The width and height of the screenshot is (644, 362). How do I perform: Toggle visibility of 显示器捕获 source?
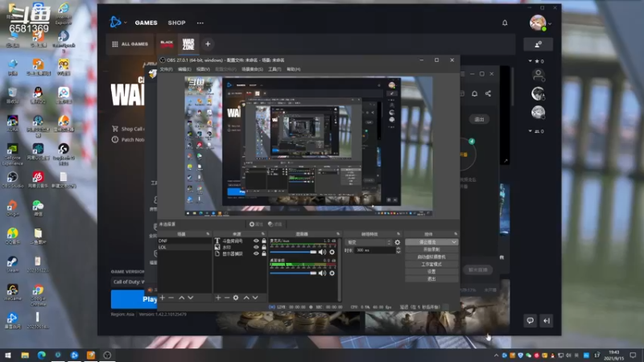tap(256, 253)
